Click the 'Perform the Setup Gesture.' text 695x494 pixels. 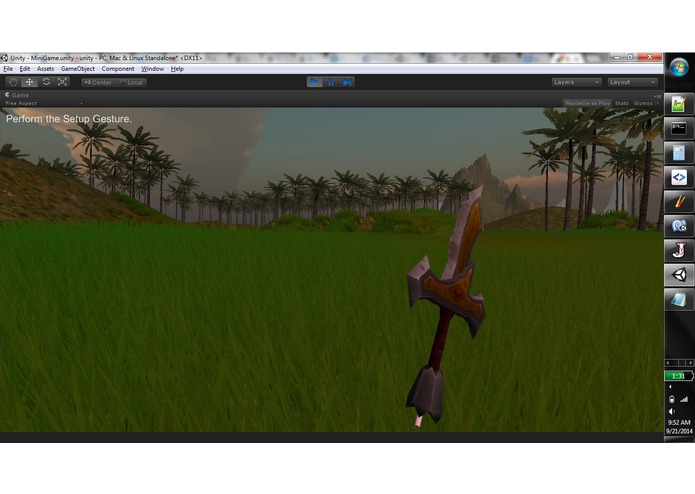pos(69,119)
